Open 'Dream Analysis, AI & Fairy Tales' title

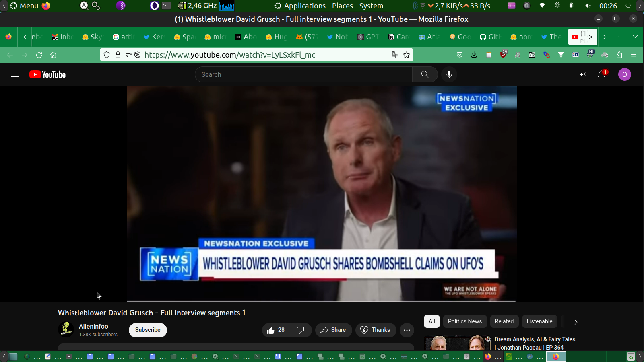pos(535,343)
